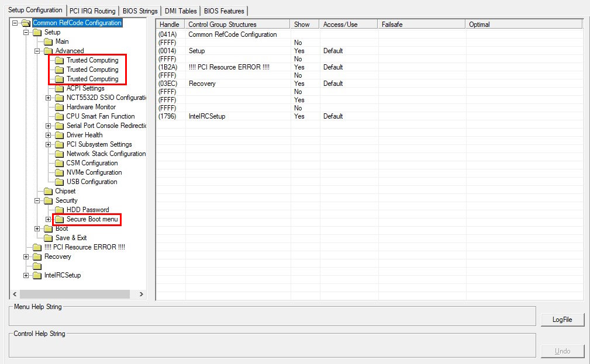Viewport: 590px width, 364px height.
Task: Switch to the PCI IRQ Routing tab
Action: point(92,11)
